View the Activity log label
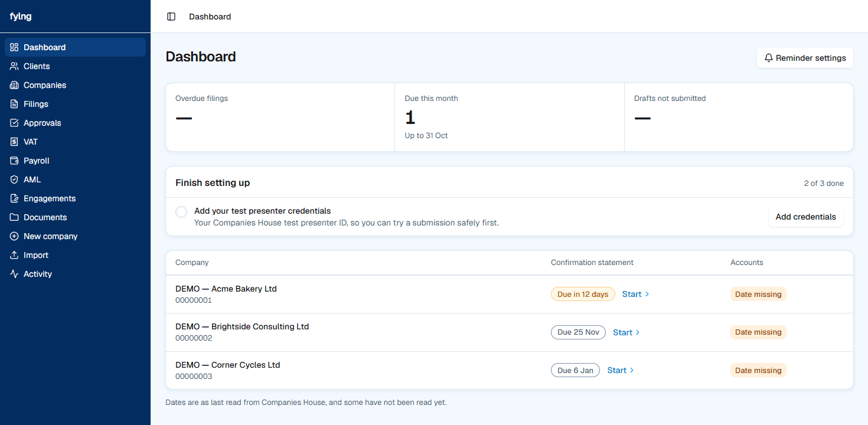Image resolution: width=868 pixels, height=425 pixels. 38,274
